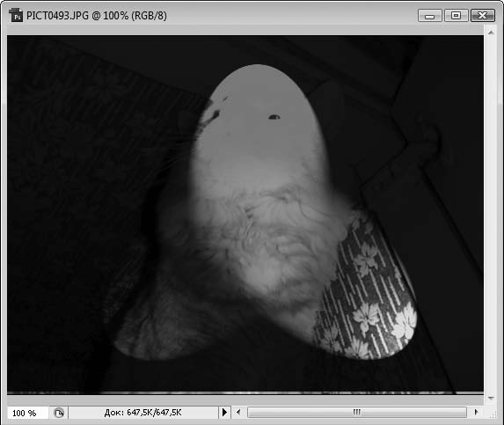Minimize the PICT0493.JPG document window
Viewport: 504px width, 425px height.
(x=430, y=16)
